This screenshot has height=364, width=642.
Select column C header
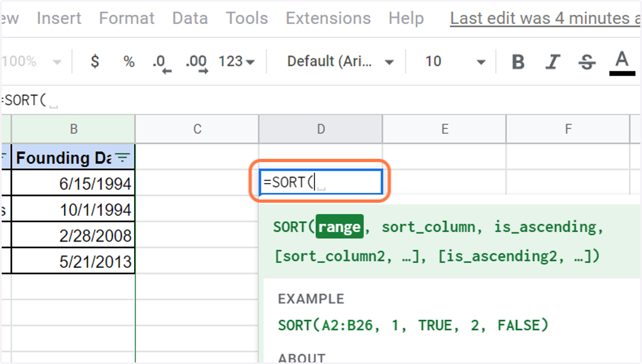[x=197, y=129]
